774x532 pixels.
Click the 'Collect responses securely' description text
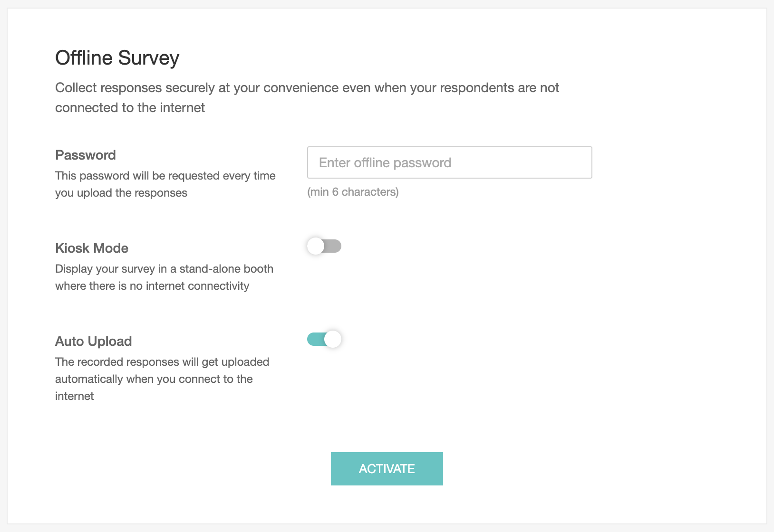point(307,88)
